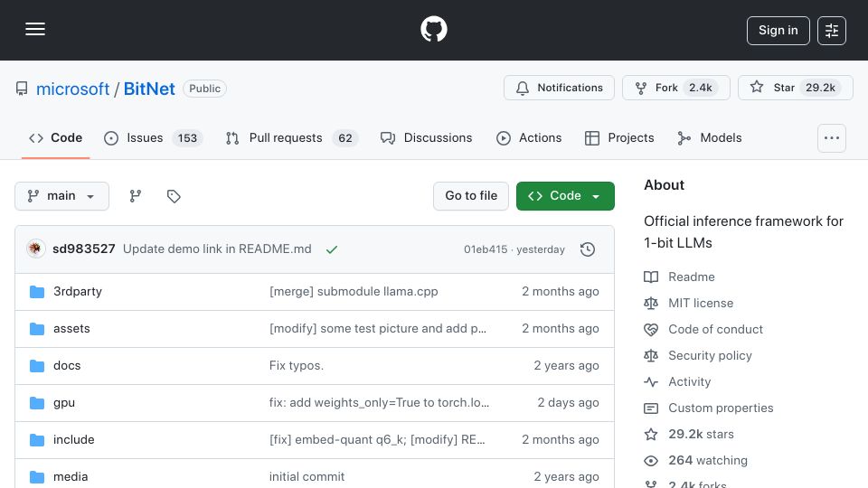The height and width of the screenshot is (488, 868).
Task: Open the Projects tab
Action: [619, 137]
